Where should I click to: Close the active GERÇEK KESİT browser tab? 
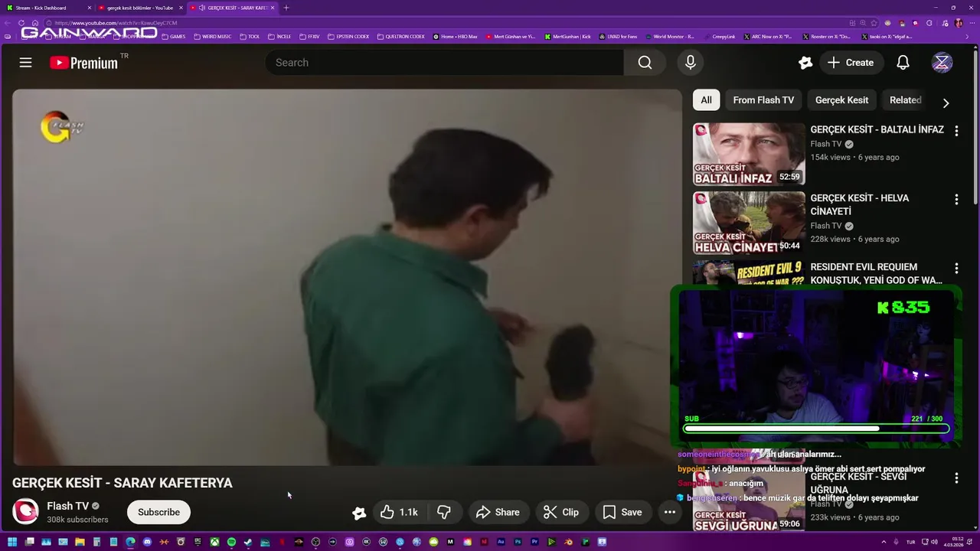tap(272, 8)
